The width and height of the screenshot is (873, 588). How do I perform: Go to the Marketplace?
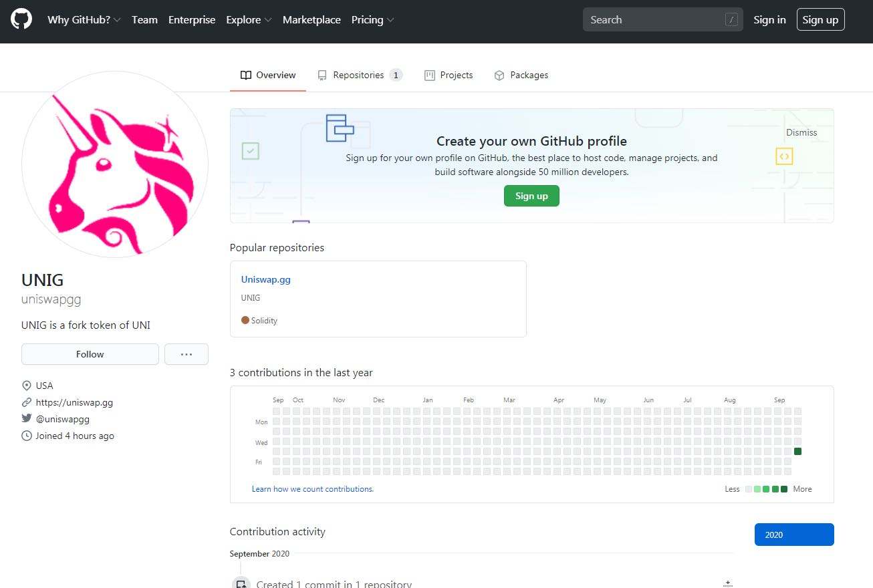[x=311, y=20]
